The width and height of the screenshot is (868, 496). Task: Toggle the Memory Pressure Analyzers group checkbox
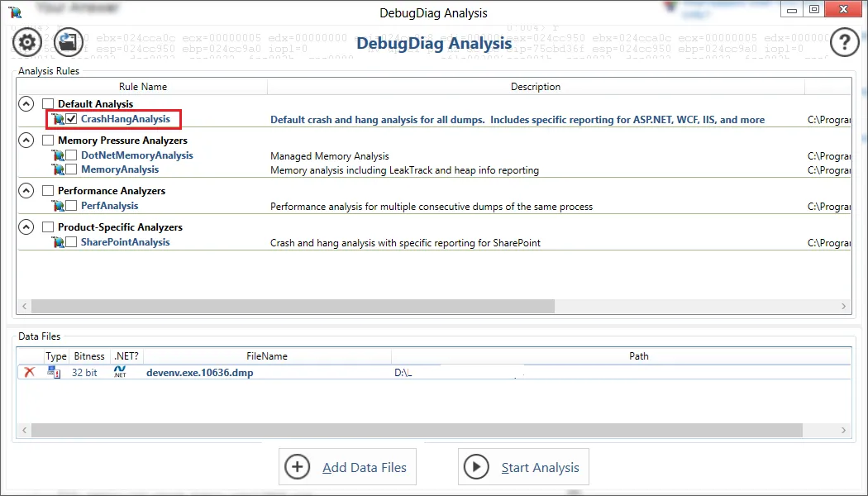point(48,141)
